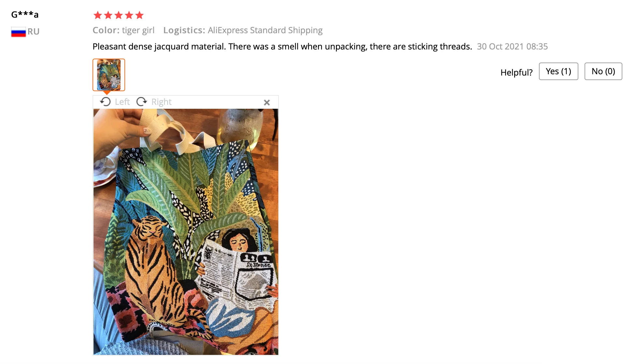The width and height of the screenshot is (638, 364).
Task: Click the first red rating star
Action: 98,15
